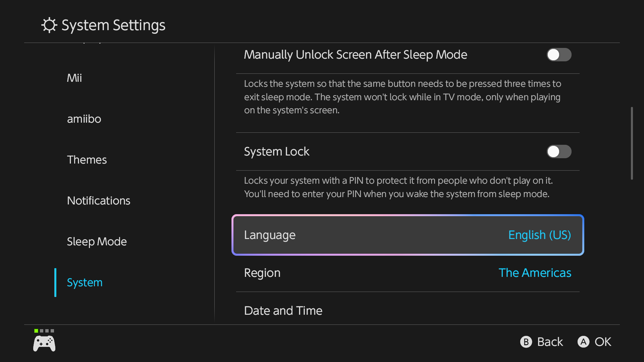The image size is (644, 362).
Task: Click the OK label
Action: click(603, 342)
